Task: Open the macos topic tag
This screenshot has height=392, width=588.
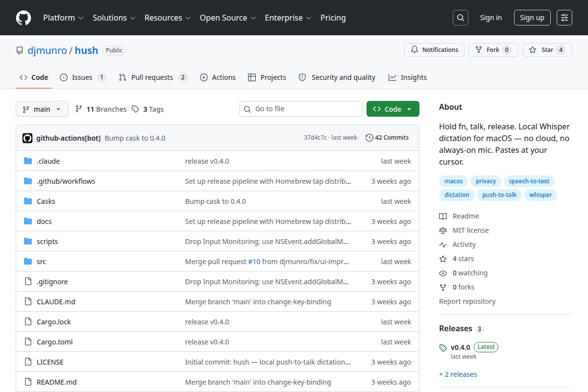Action: (453, 181)
